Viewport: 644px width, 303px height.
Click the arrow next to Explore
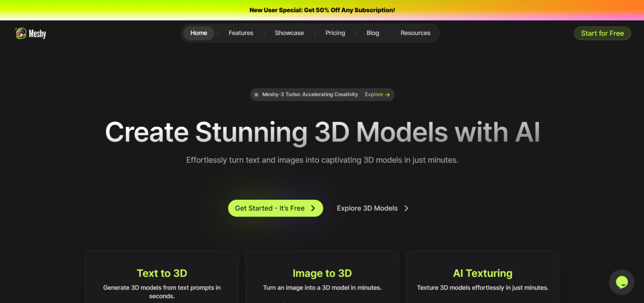[387, 94]
